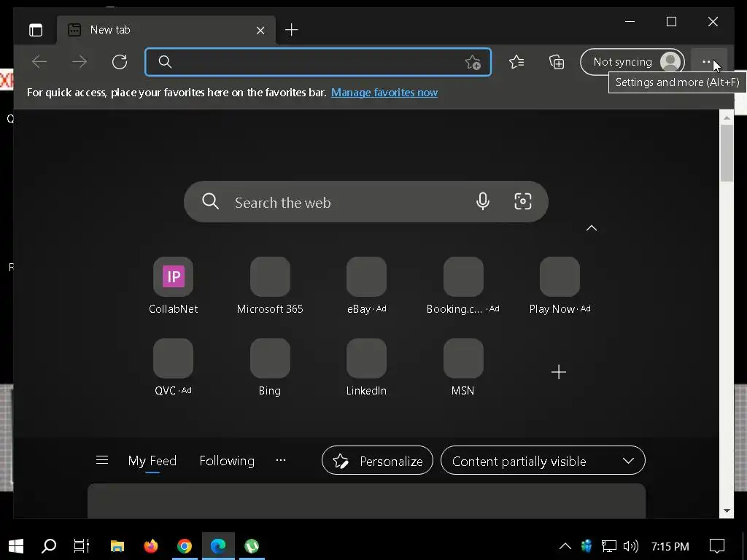Open visual search camera icon
This screenshot has height=560, width=747.
[x=522, y=201]
